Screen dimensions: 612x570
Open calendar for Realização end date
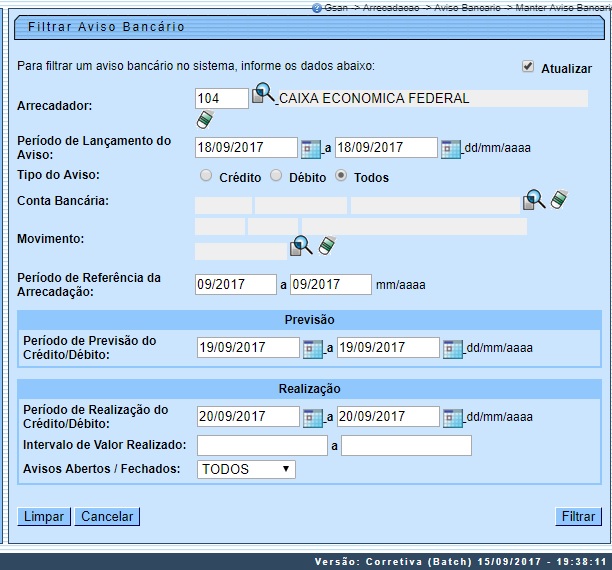pyautogui.click(x=452, y=417)
